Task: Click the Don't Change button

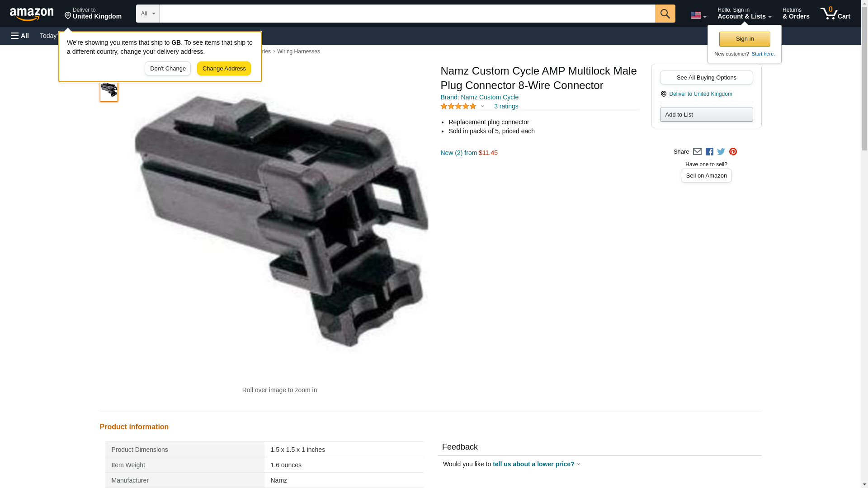Action: tap(168, 69)
